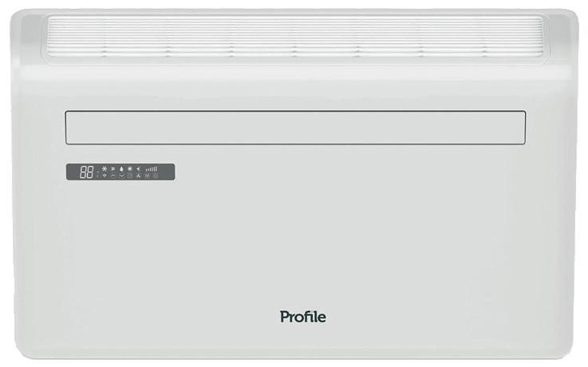Click the fan speed signal bars indicator
The width and height of the screenshot is (588, 367).
(x=152, y=168)
